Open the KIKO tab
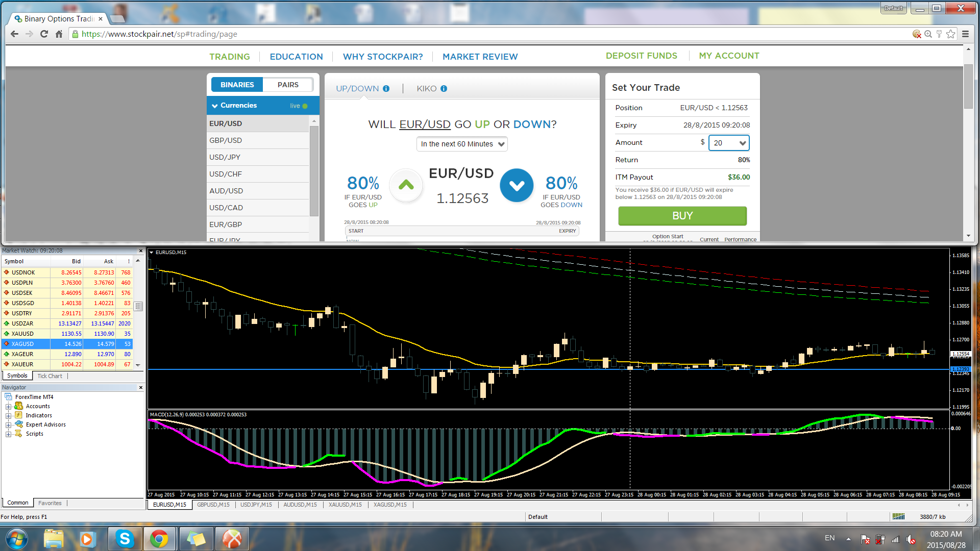Viewport: 980px width, 551px height. 427,89
